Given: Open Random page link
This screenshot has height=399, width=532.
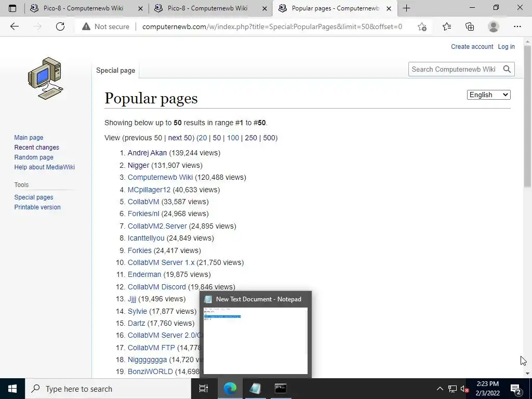Looking at the screenshot, I should 34,157.
